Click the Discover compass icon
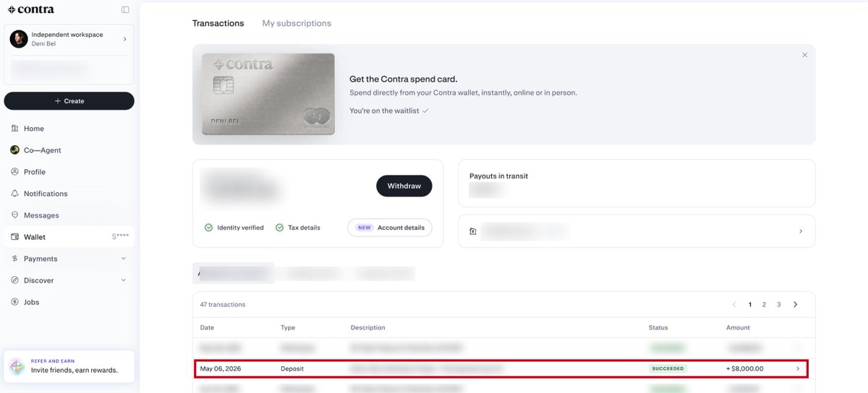This screenshot has height=393, width=868. 15,280
